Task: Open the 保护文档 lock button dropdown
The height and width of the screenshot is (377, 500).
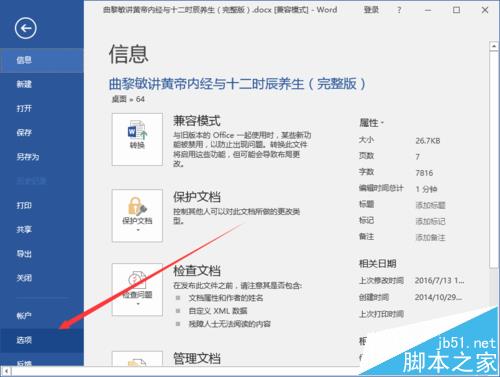Action: (x=137, y=216)
